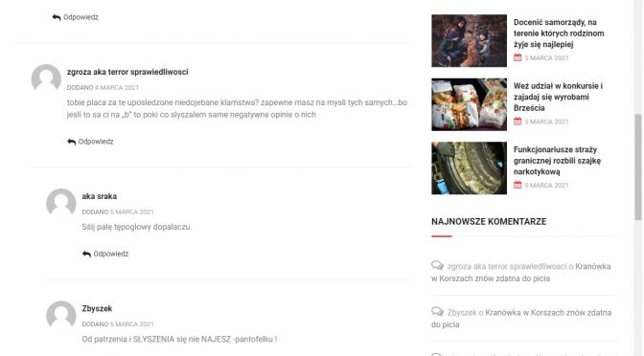Click avatar of zgroza aka terror sprawiedliwosci
The image size is (644, 356).
click(x=46, y=78)
